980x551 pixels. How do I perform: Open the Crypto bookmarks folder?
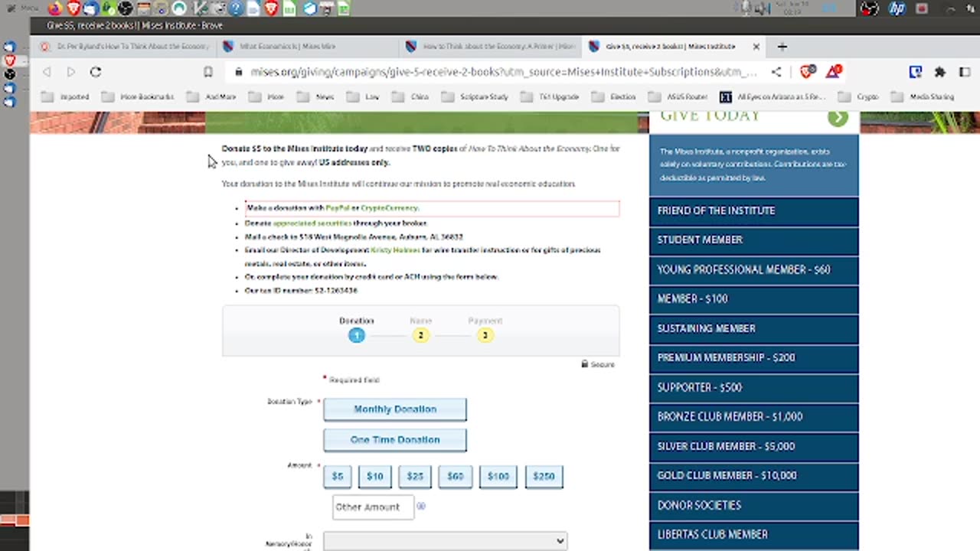(x=859, y=97)
